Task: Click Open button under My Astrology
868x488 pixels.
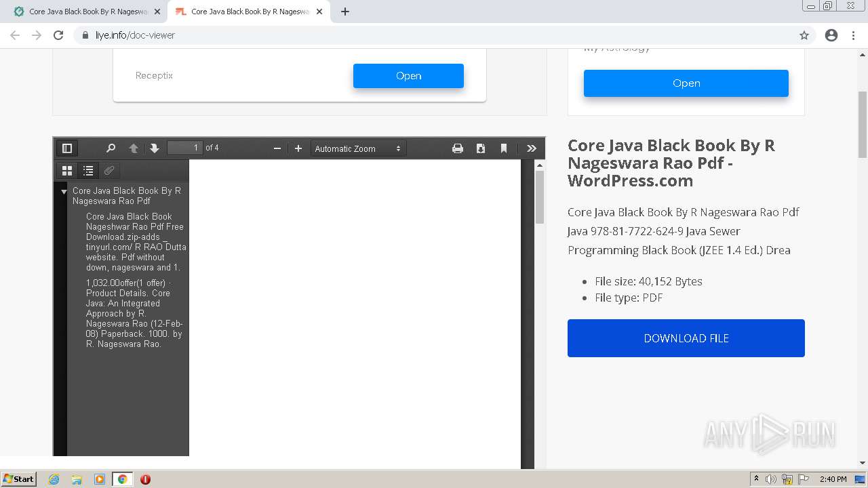Action: (686, 83)
